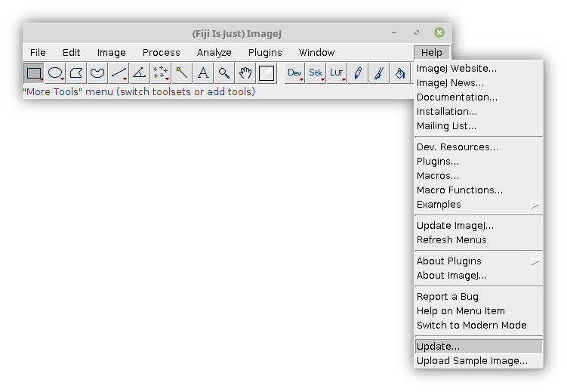Select the Oval selection tool
The height and width of the screenshot is (392, 567).
coord(55,73)
